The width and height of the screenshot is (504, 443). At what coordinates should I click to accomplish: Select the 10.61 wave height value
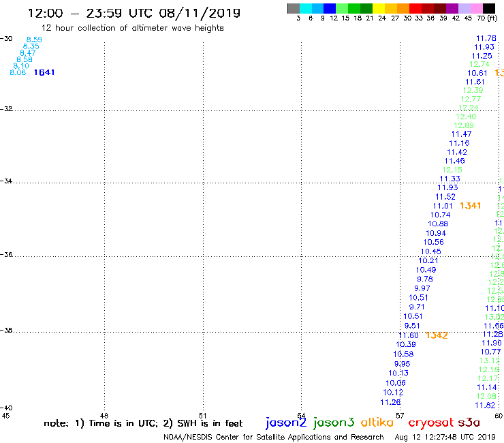pos(477,73)
